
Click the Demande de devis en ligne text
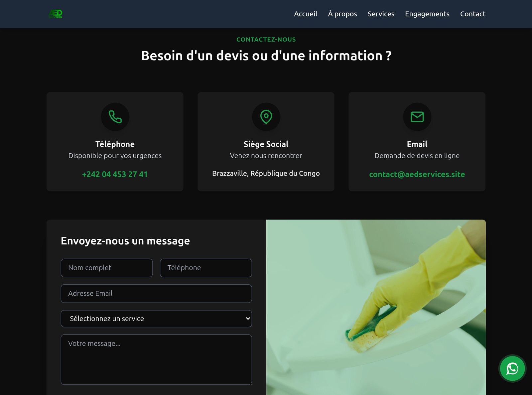pos(417,156)
